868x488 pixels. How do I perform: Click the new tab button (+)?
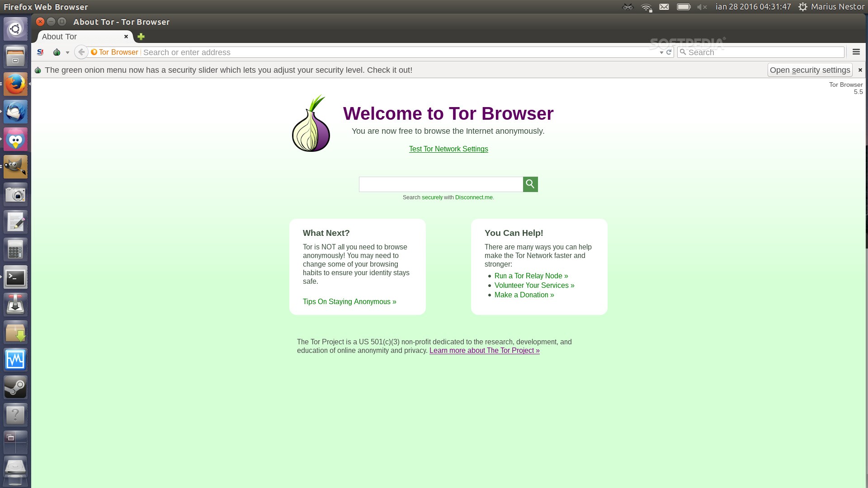[141, 36]
